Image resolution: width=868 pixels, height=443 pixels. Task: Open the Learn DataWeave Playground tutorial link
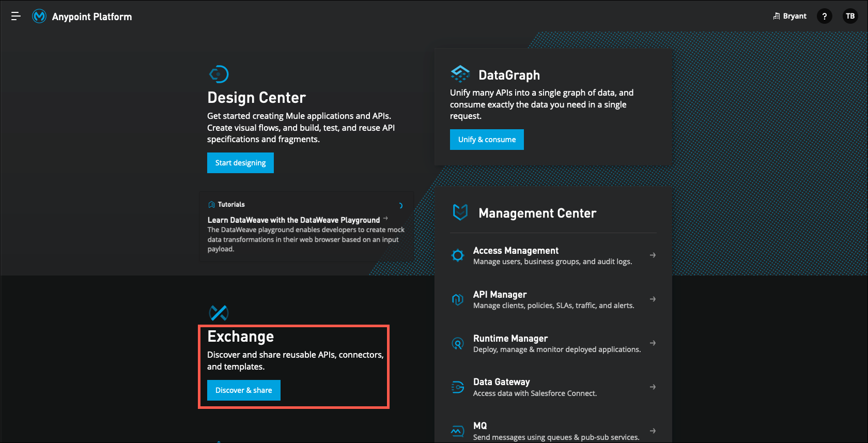[293, 220]
